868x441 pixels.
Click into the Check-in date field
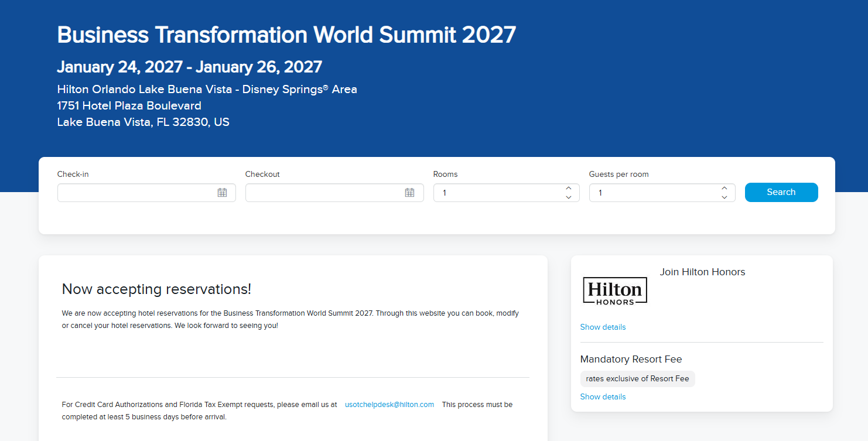click(x=146, y=193)
